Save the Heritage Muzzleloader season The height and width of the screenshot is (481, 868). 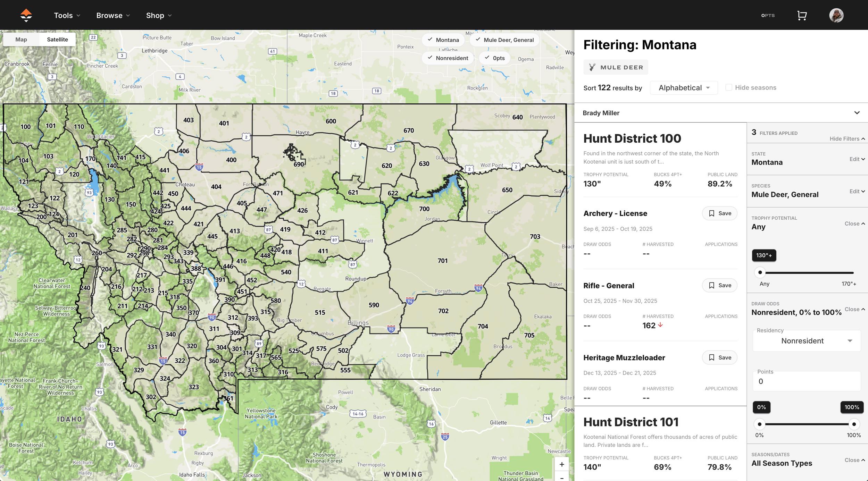[x=719, y=357]
